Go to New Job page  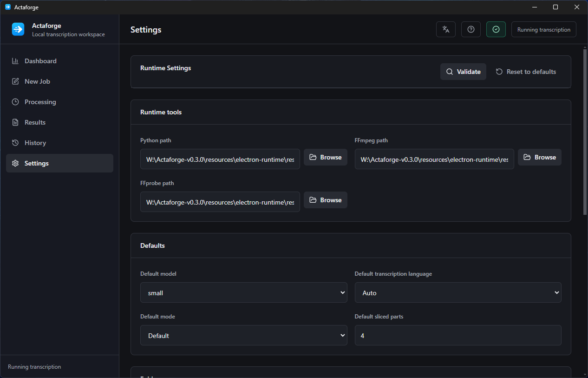click(x=59, y=81)
